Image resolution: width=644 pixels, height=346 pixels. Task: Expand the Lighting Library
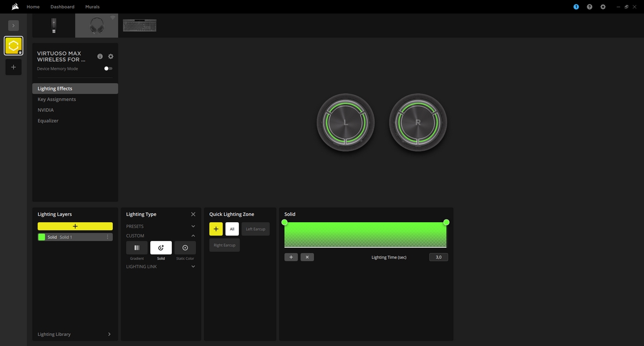[74, 334]
